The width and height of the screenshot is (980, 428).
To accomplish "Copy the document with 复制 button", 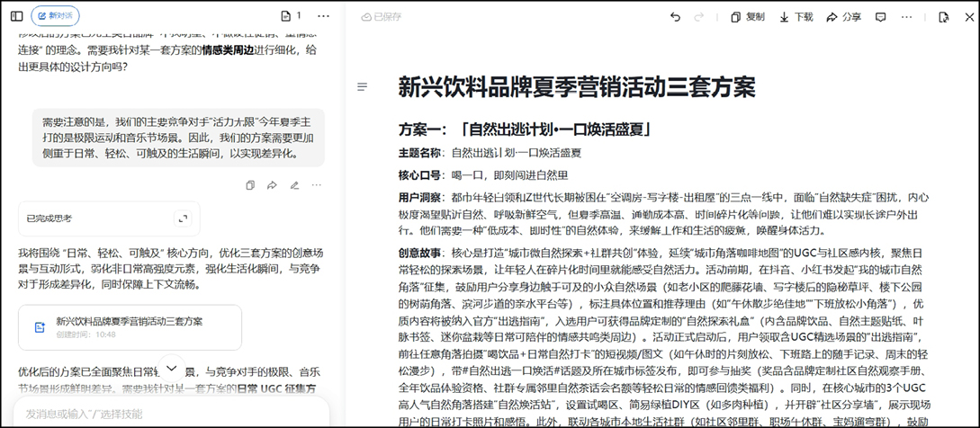I will [x=747, y=17].
